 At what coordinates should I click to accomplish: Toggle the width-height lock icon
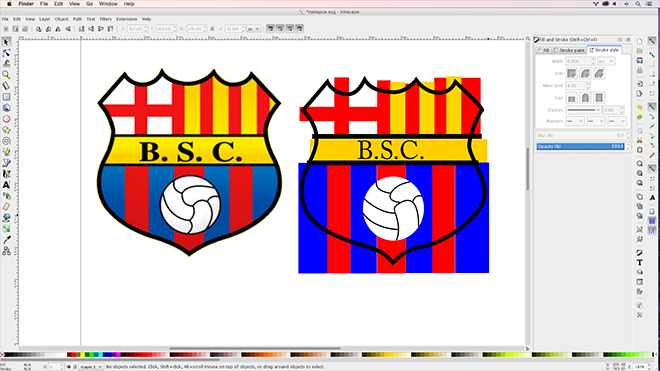212,29
